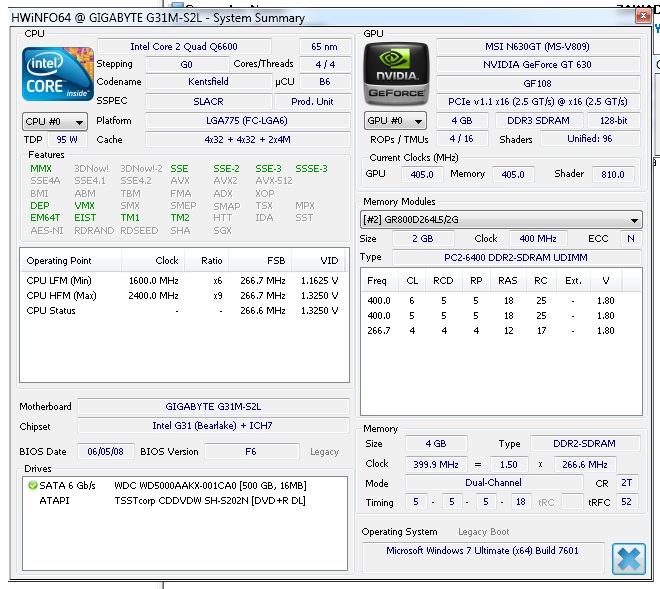This screenshot has width=660, height=589.
Task: Click the NVIDIA GeForce logo
Action: (396, 74)
